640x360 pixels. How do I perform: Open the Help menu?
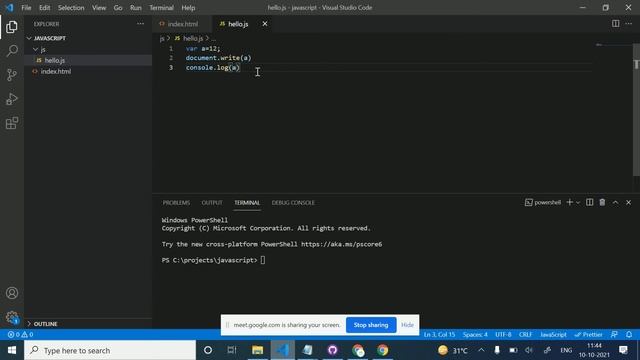pos(188,7)
